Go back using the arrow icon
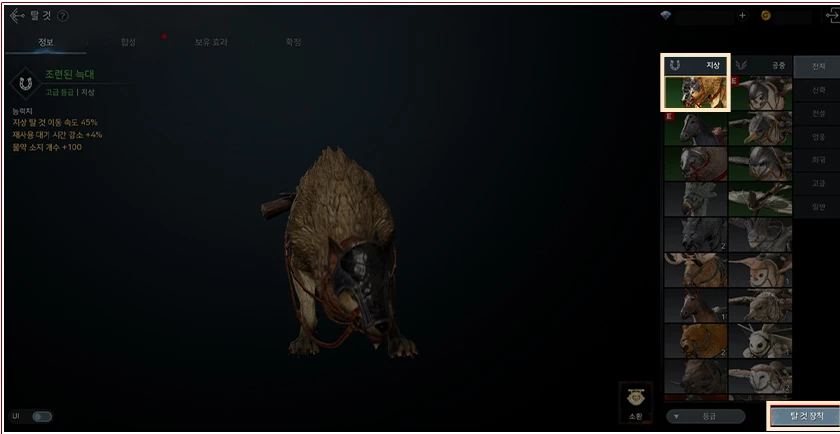Image resolution: width=840 pixels, height=434 pixels. (x=17, y=16)
